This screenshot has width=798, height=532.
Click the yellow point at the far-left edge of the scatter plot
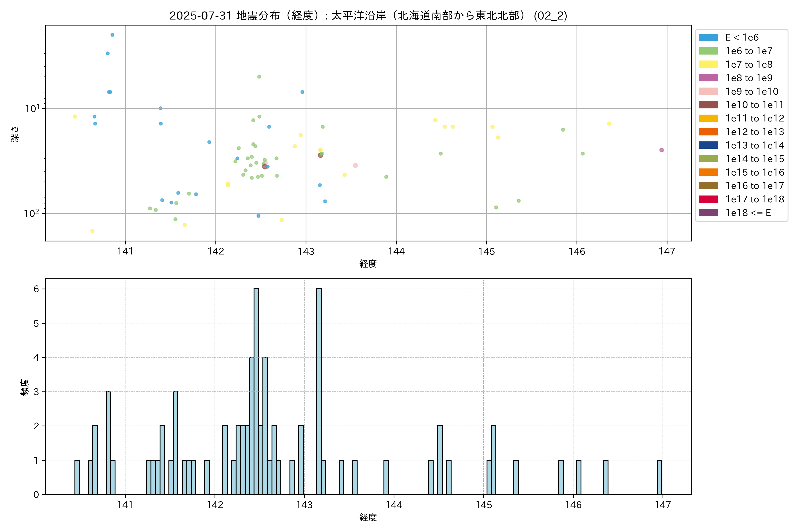pyautogui.click(x=75, y=117)
